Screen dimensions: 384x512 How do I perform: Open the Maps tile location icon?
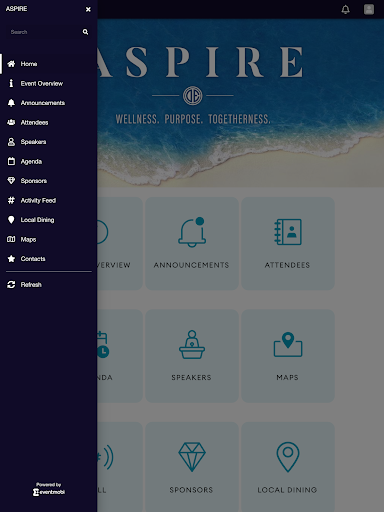coord(288,345)
